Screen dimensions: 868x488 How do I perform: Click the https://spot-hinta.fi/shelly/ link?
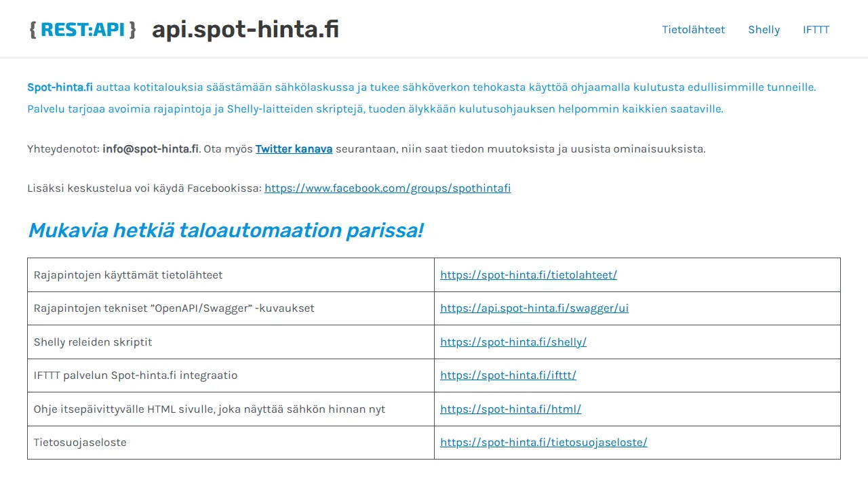513,342
